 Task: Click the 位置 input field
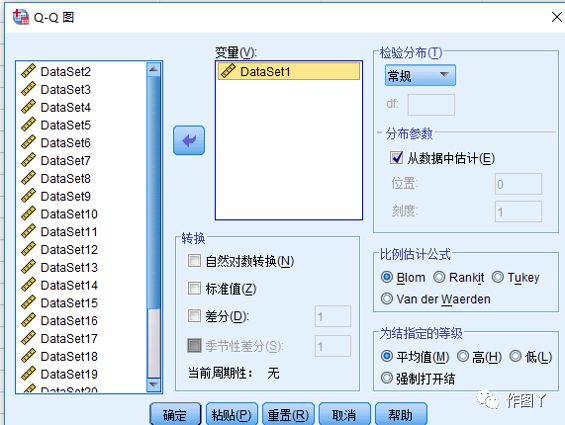(x=518, y=184)
